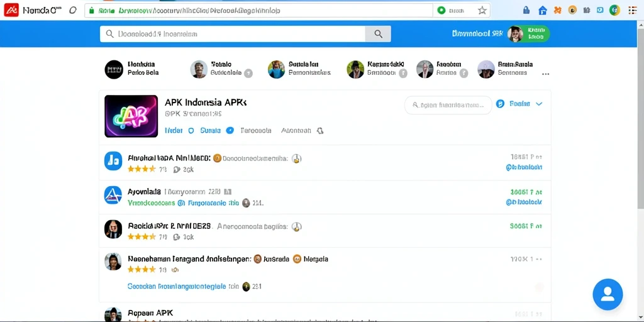
Task: Click the search box in the blue header
Action: 233,34
